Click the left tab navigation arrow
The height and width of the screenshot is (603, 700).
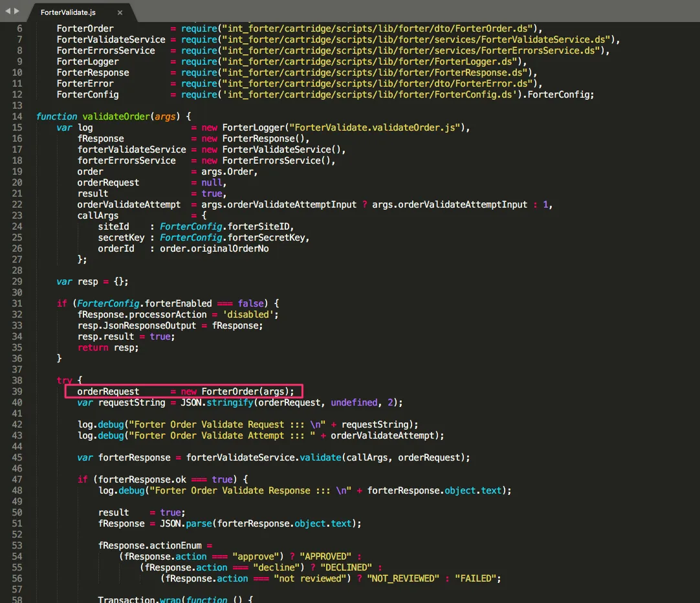[8, 11]
